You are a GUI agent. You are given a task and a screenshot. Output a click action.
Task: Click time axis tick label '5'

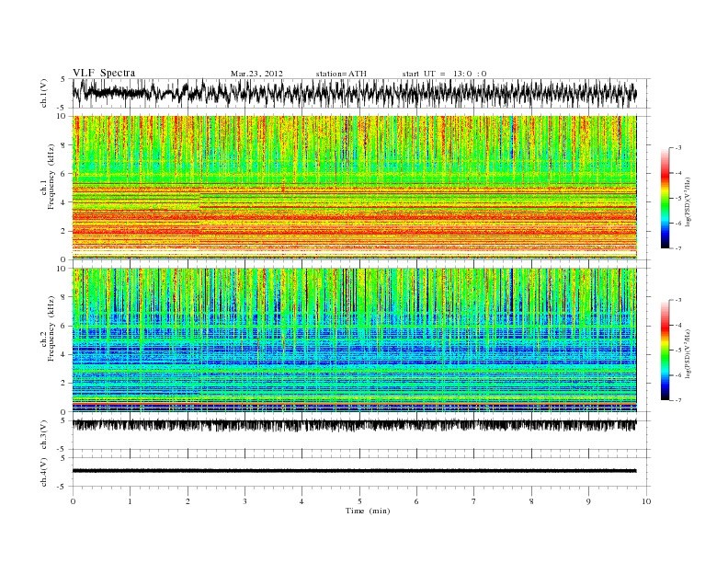click(x=359, y=501)
